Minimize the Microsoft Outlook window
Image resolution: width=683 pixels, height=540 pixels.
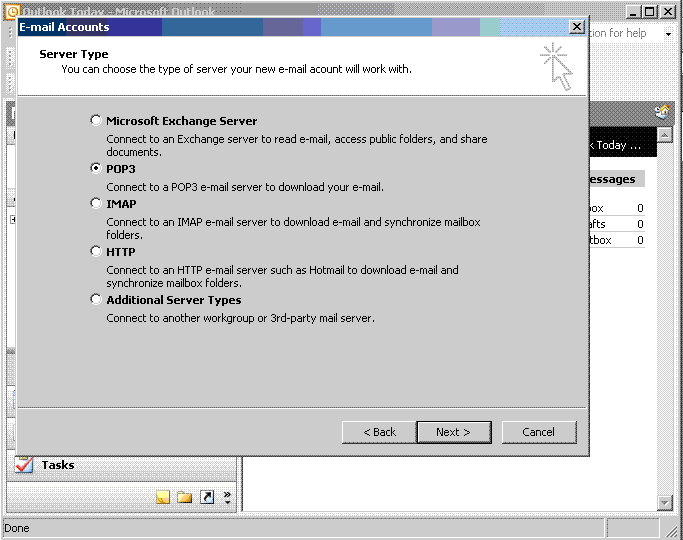tap(633, 12)
